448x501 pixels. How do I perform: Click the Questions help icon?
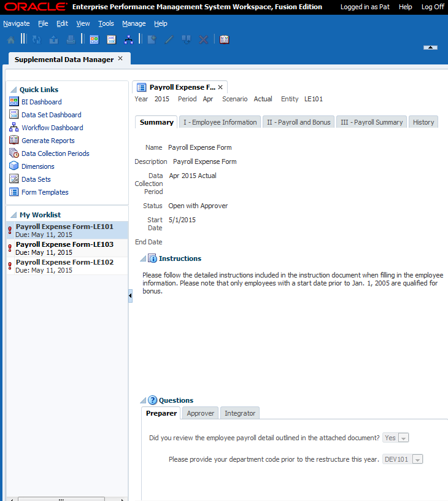[x=153, y=400]
